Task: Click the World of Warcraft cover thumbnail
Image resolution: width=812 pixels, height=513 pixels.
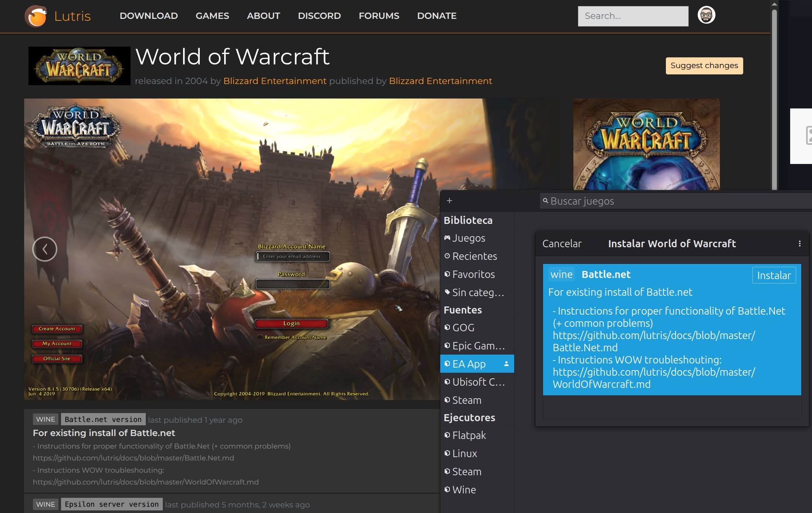Action: [x=646, y=144]
